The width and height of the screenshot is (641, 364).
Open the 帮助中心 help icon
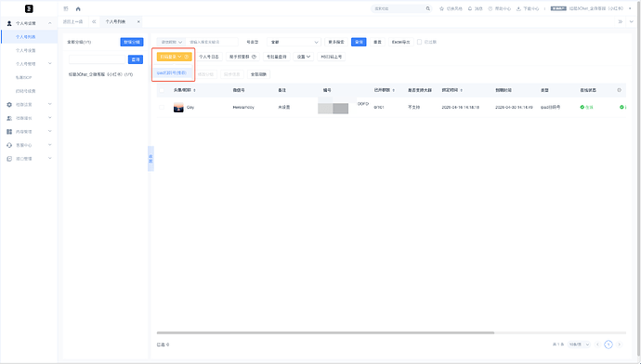491,8
